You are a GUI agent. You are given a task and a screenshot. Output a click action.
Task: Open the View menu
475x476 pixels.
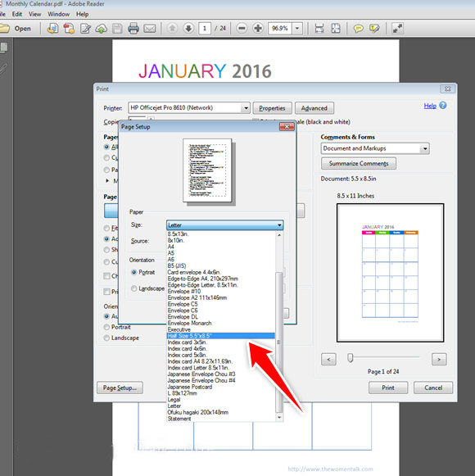pyautogui.click(x=35, y=14)
